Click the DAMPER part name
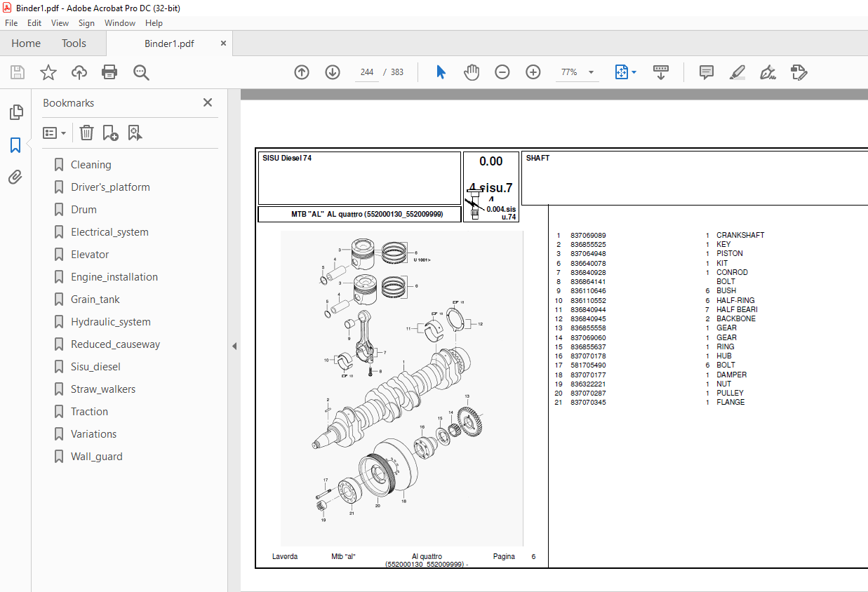 point(731,375)
